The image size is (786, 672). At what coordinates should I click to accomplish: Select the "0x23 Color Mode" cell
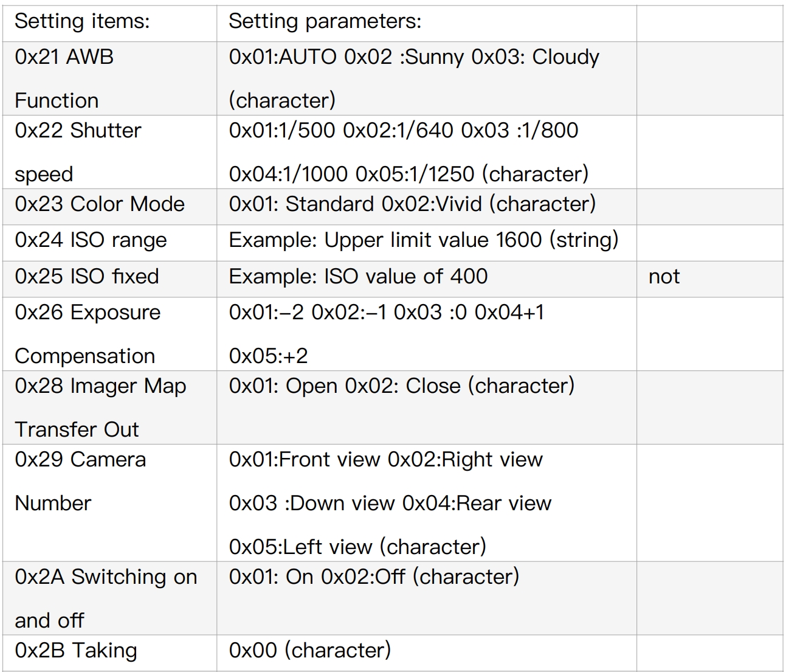click(100, 204)
